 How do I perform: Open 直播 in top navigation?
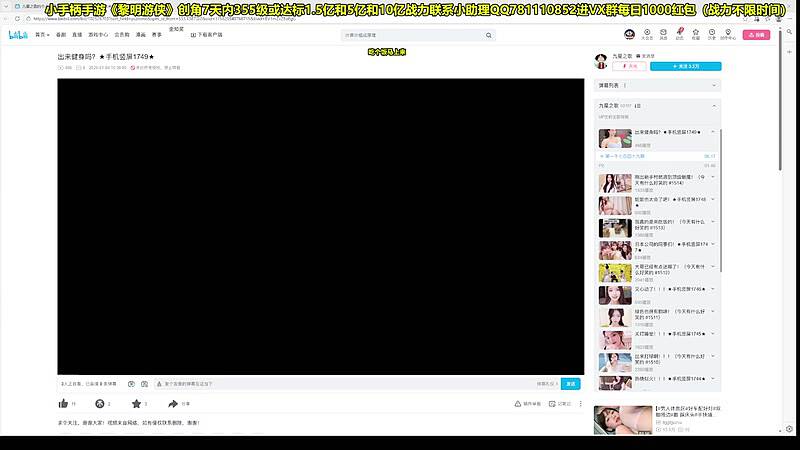[x=82, y=34]
